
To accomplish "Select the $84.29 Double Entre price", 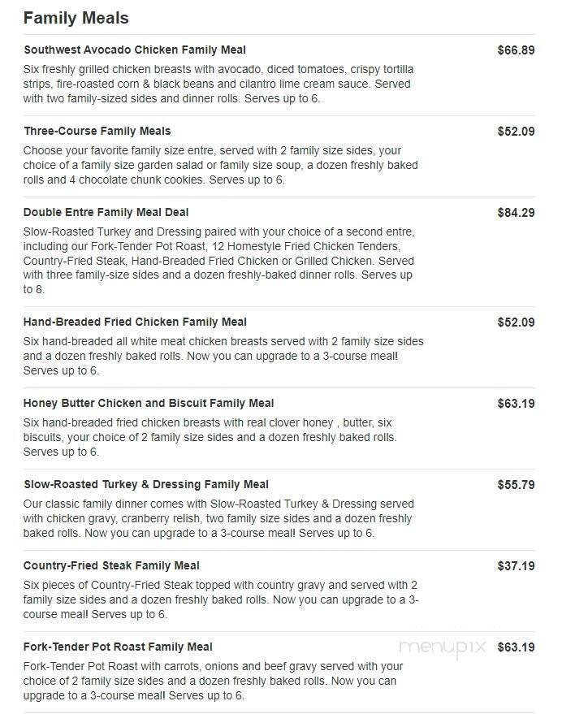I will click(x=516, y=213).
